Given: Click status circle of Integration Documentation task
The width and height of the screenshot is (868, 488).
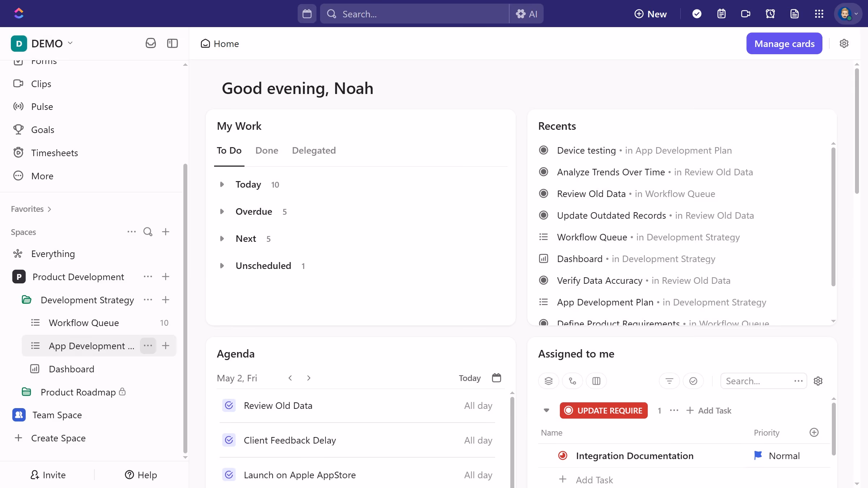Looking at the screenshot, I should [563, 456].
